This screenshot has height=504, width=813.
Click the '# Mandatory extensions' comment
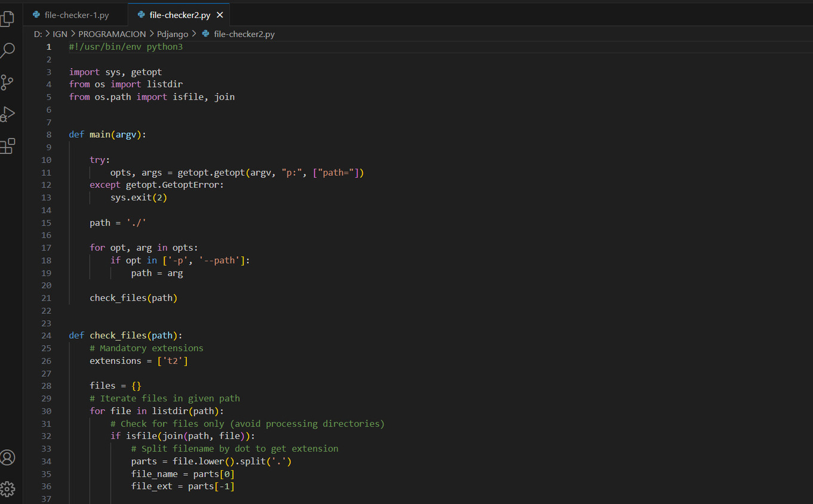pyautogui.click(x=146, y=348)
